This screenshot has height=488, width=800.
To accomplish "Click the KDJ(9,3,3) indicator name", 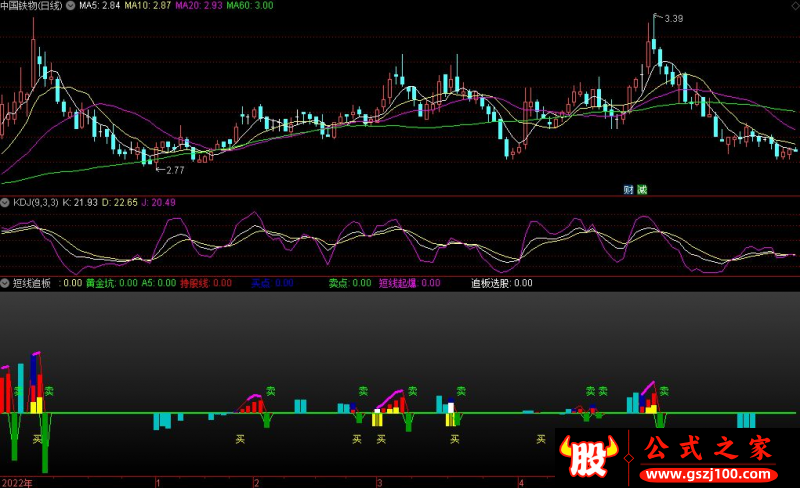I will coord(35,203).
